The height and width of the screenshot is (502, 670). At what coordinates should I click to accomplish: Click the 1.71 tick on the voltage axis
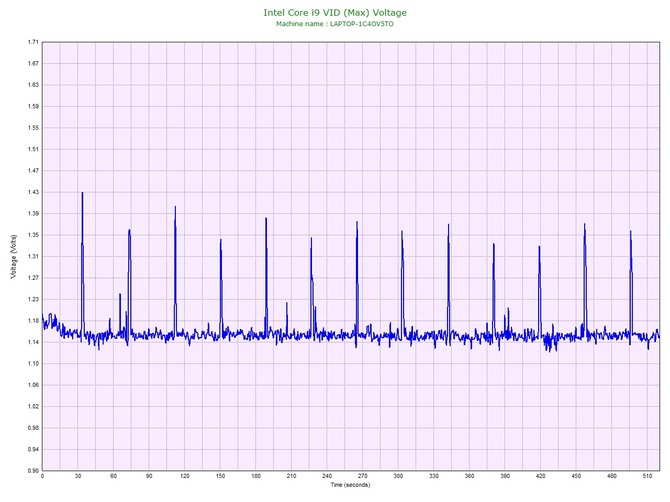click(x=33, y=42)
